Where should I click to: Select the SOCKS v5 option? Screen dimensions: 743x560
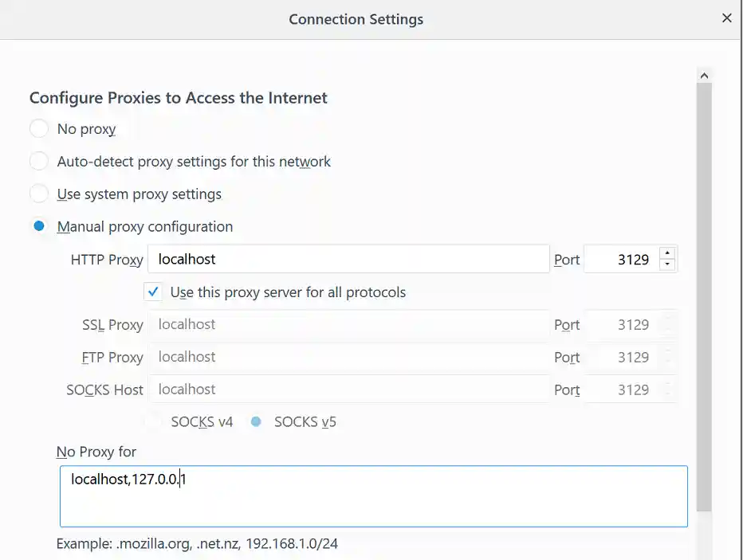256,422
